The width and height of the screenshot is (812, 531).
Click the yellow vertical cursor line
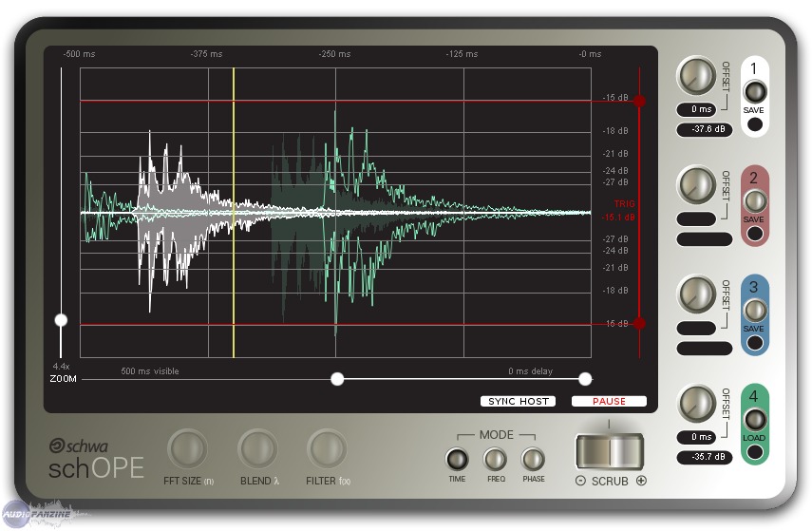[x=234, y=213]
